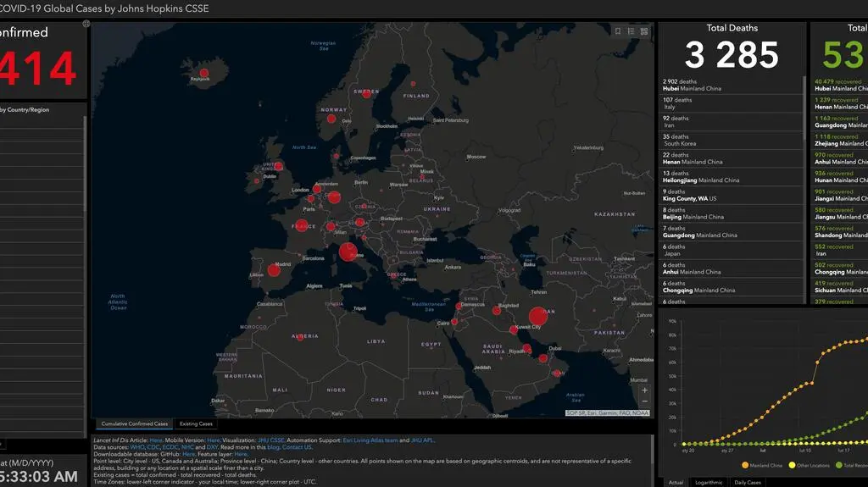Select the red case circle over Spain
Screen dimensions: 868x487
274,270
